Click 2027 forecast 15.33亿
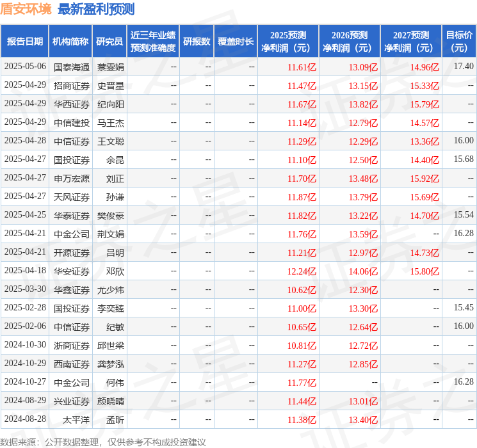 click(x=424, y=86)
